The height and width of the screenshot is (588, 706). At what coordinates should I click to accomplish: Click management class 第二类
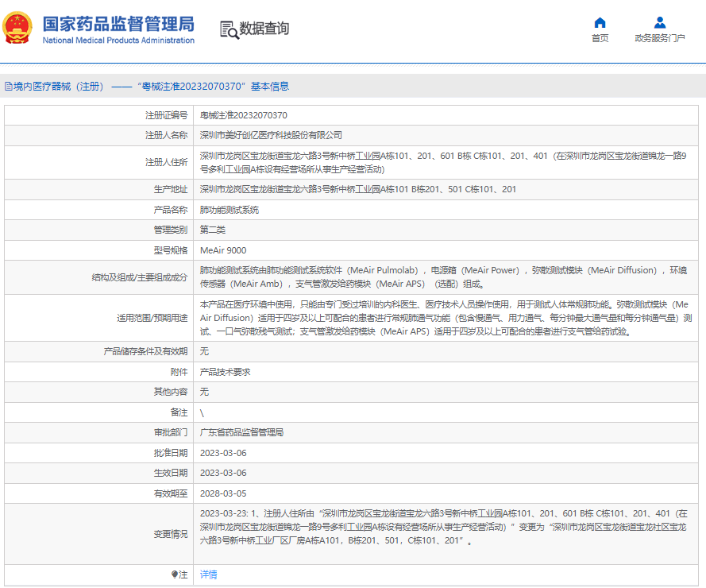213,230
